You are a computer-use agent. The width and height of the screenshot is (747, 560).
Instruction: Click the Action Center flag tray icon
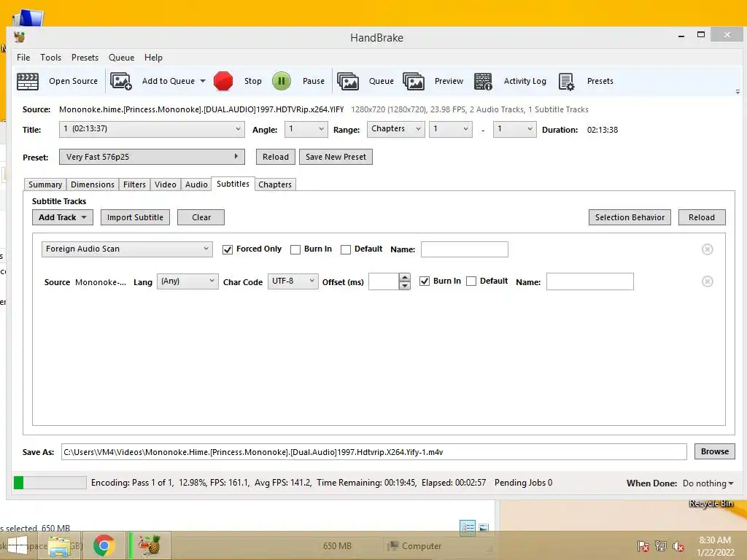pos(643,546)
